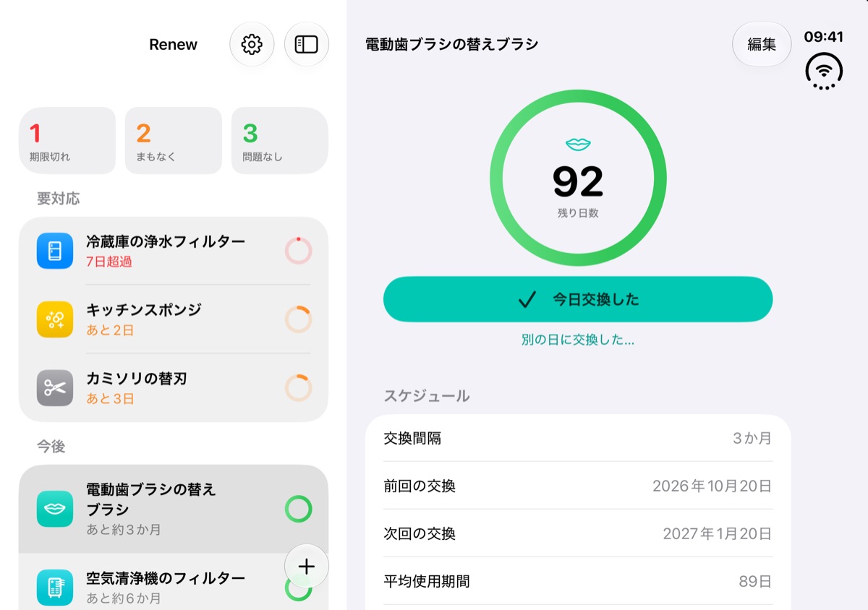Tap the あと約3か月 label

124,530
